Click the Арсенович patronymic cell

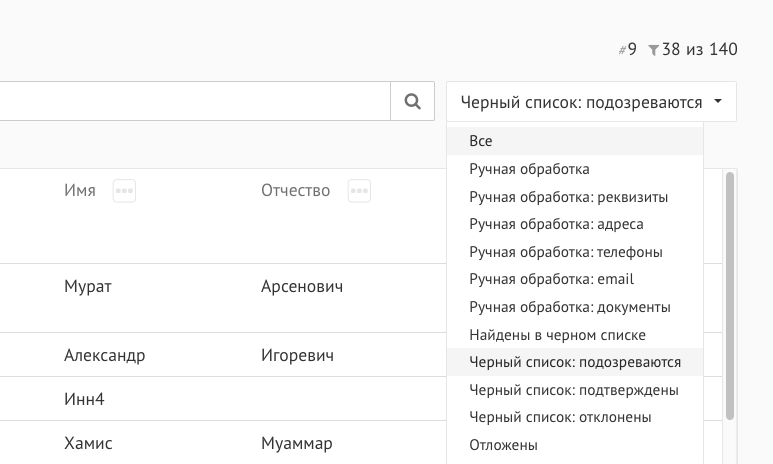302,286
